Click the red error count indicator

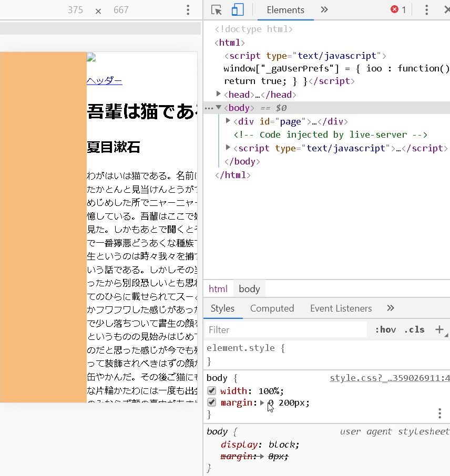pyautogui.click(x=398, y=10)
